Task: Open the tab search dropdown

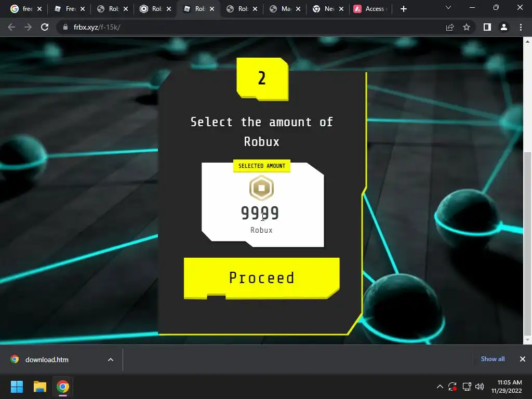Action: tap(448, 7)
